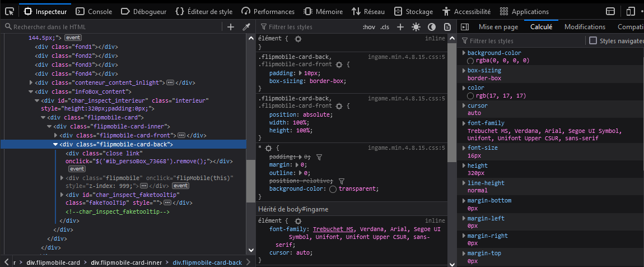This screenshot has height=267, width=644.
Task: Toggle the :hov pseudo-class panel
Action: point(368,27)
